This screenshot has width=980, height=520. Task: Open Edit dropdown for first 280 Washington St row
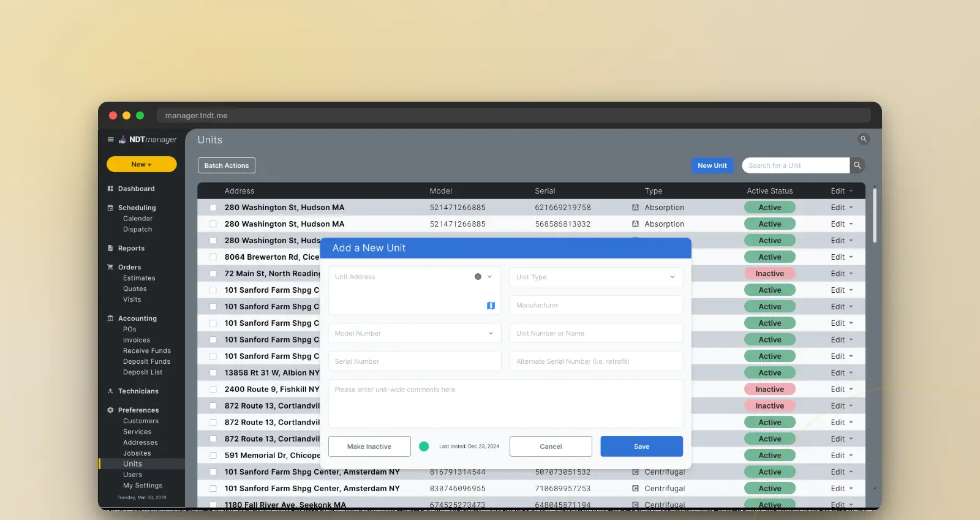point(842,208)
